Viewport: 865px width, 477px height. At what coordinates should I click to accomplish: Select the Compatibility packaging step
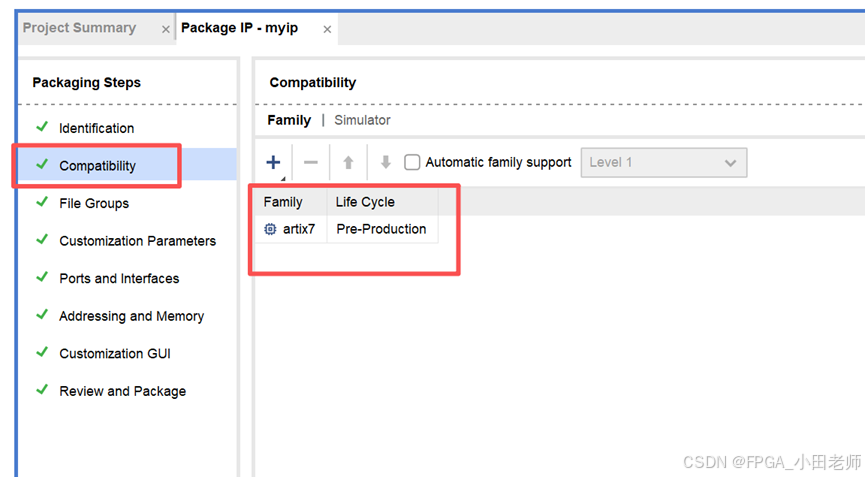point(97,165)
